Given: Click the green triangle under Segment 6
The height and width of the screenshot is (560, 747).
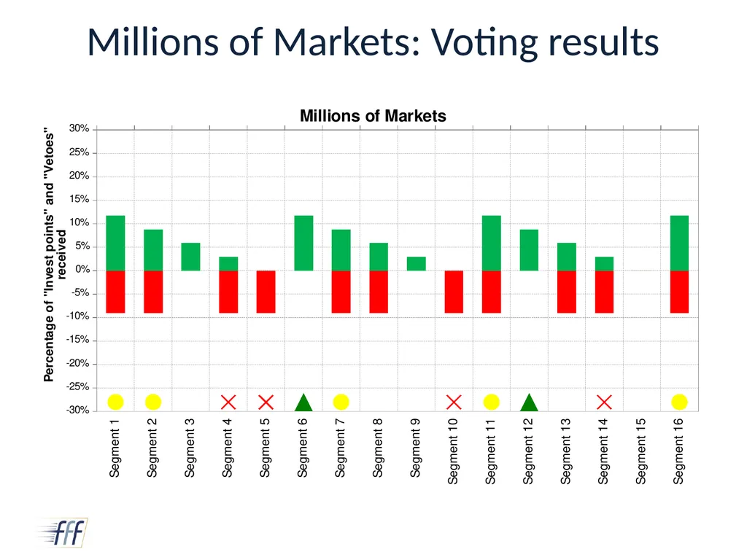Looking at the screenshot, I should click(303, 402).
